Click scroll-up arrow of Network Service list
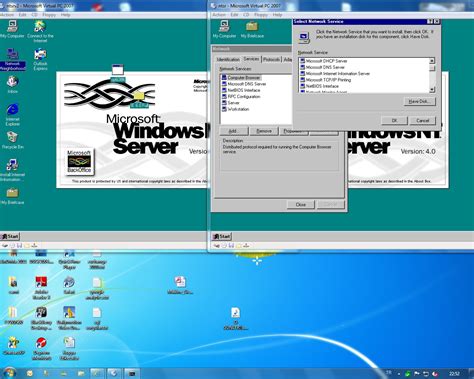The height and width of the screenshot is (379, 474). [x=432, y=61]
